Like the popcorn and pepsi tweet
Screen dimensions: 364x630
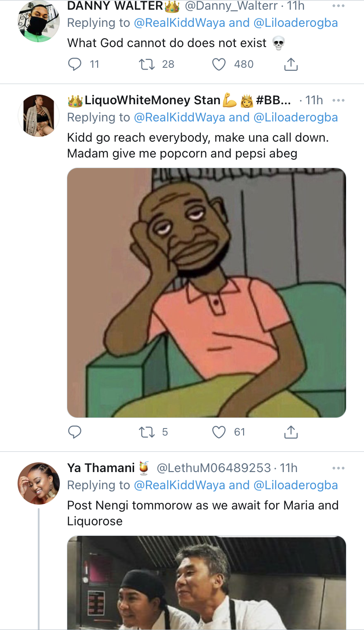coord(218,432)
